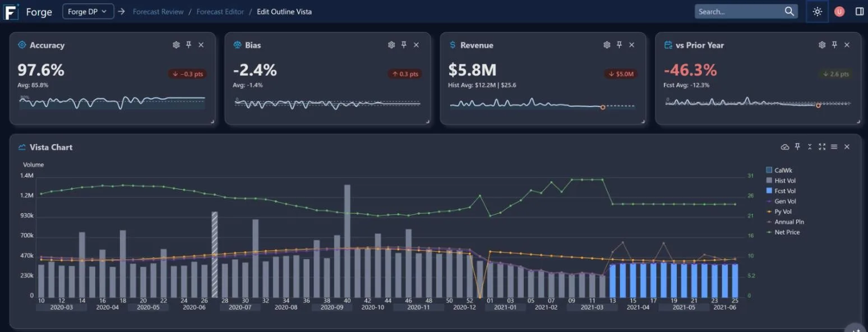The width and height of the screenshot is (868, 332).
Task: Click the magnifier search icon
Action: [x=789, y=11]
